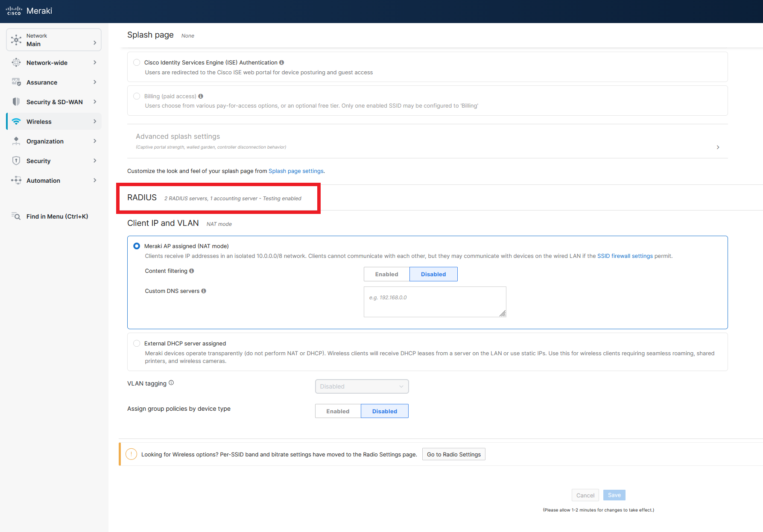Click the DNS textarea resize handle
The width and height of the screenshot is (763, 532).
(503, 313)
